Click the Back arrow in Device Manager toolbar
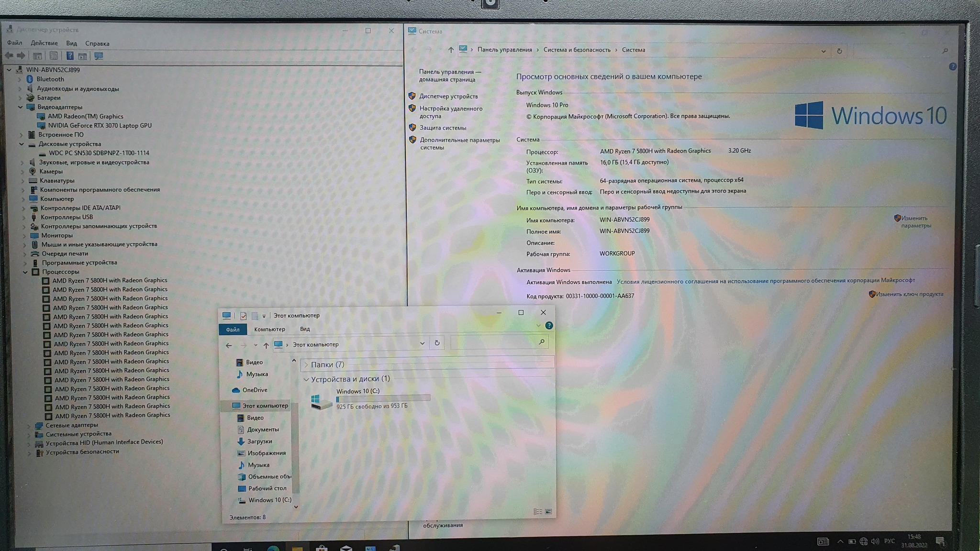Image resolution: width=980 pixels, height=551 pixels. click(9, 56)
